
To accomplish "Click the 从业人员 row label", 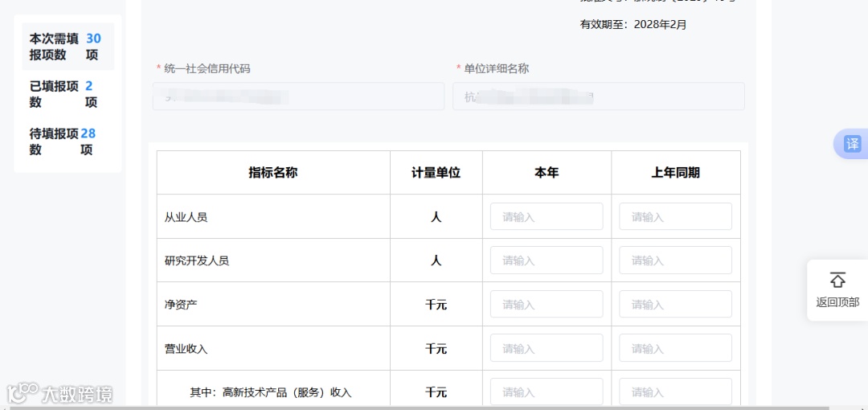I will pos(186,217).
